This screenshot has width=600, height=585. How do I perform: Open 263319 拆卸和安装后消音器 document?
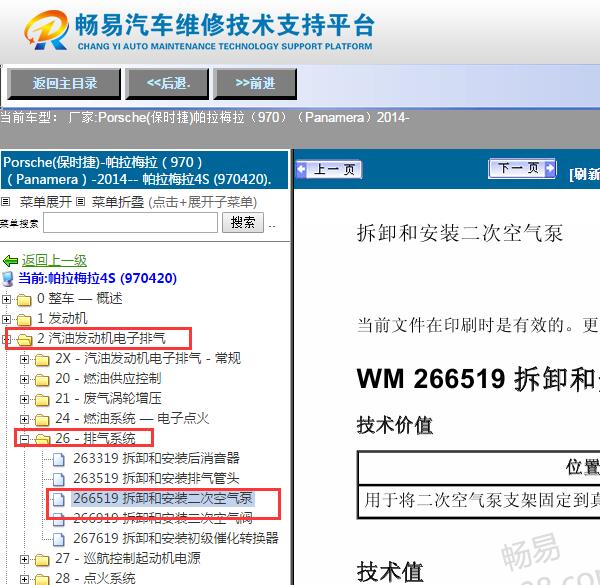157,458
